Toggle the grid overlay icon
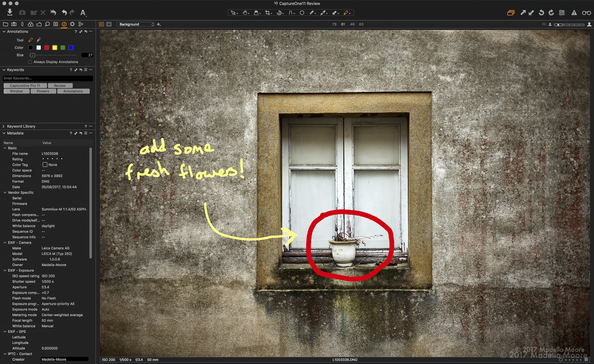 562,13
